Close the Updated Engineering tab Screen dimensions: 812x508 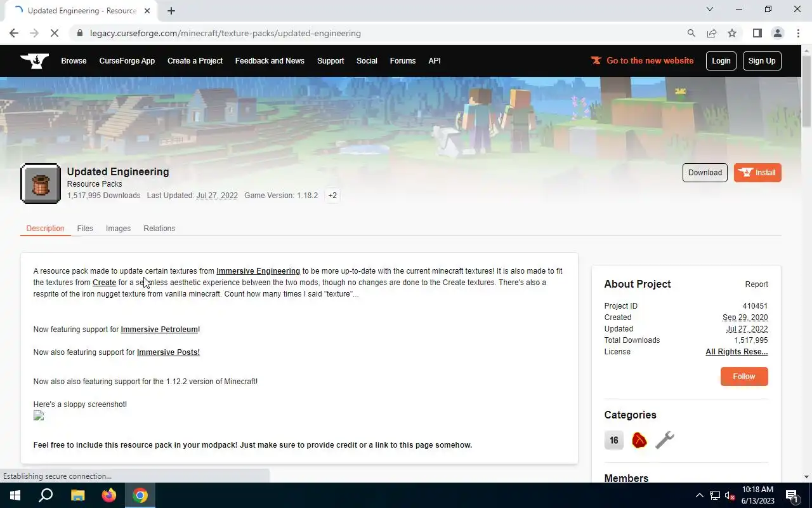147,11
